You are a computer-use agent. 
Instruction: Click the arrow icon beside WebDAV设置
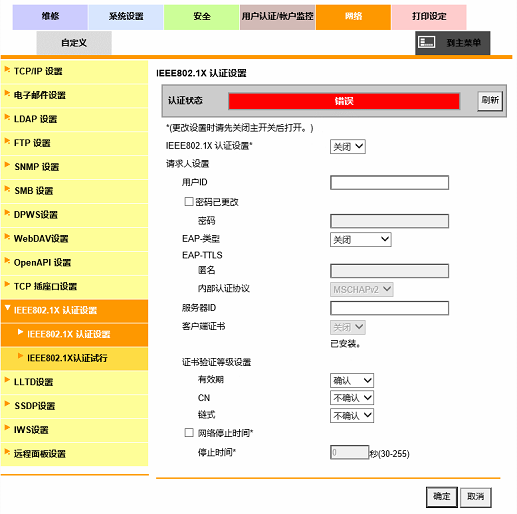(x=7, y=237)
